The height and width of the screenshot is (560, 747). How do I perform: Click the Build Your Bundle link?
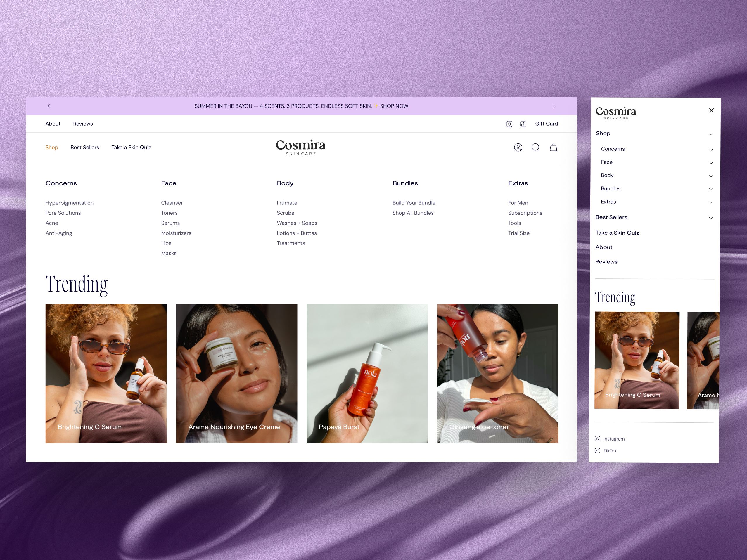(414, 203)
